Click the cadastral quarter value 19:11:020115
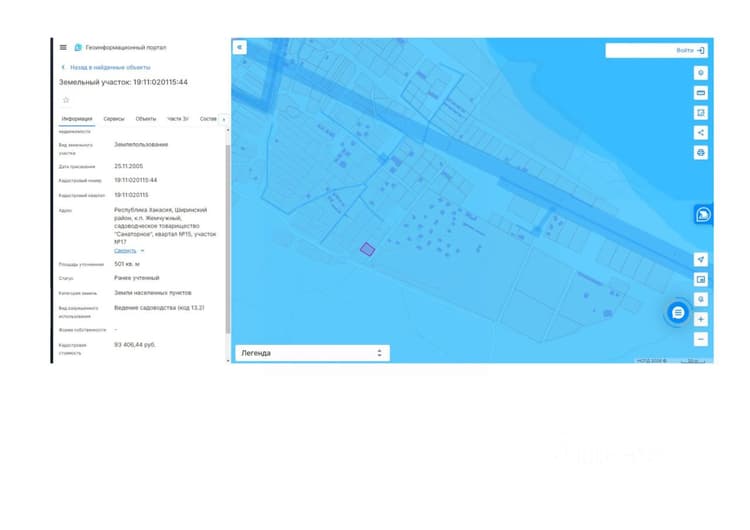The width and height of the screenshot is (750, 530). point(131,195)
